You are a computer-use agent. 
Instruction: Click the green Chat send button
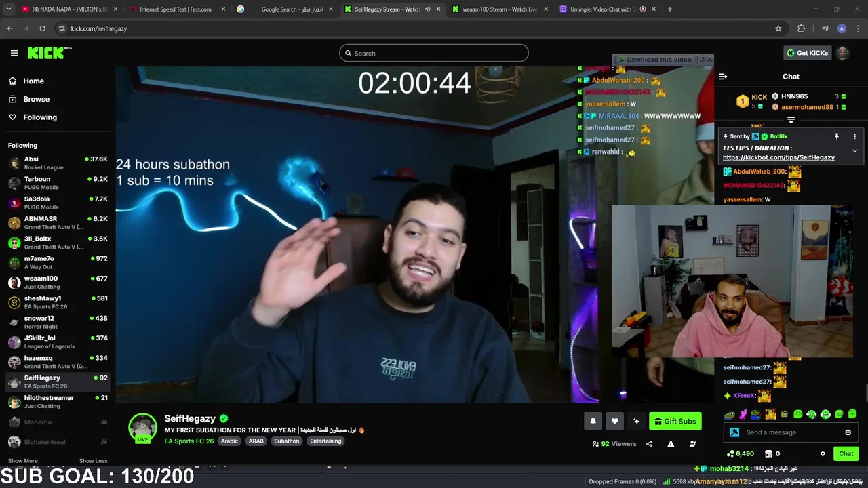846,453
